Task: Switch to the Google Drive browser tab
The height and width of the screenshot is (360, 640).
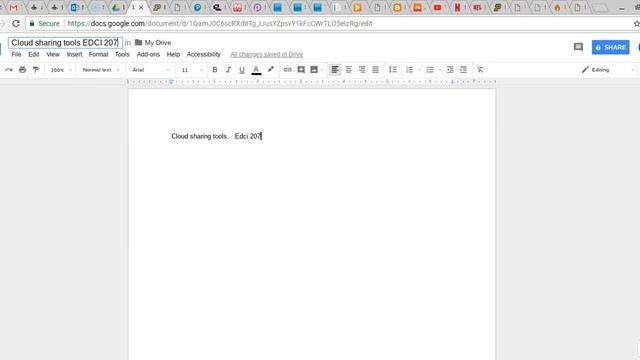Action: pyautogui.click(x=116, y=7)
